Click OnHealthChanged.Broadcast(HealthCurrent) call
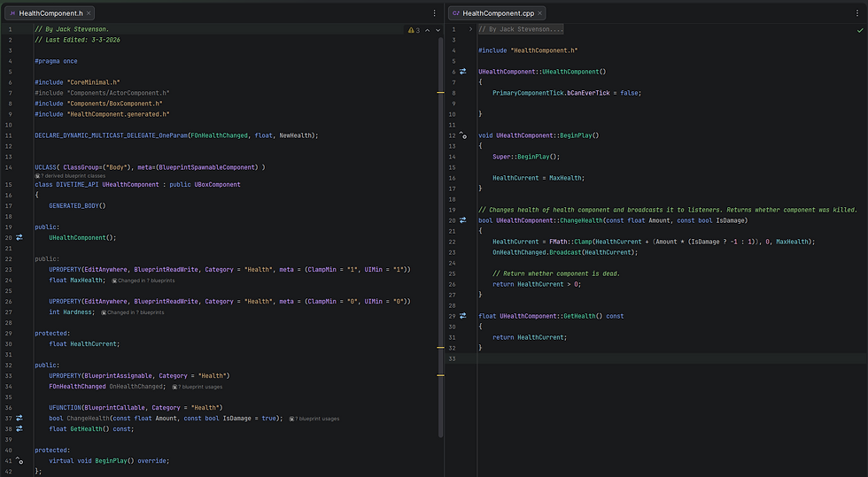 pyautogui.click(x=565, y=252)
